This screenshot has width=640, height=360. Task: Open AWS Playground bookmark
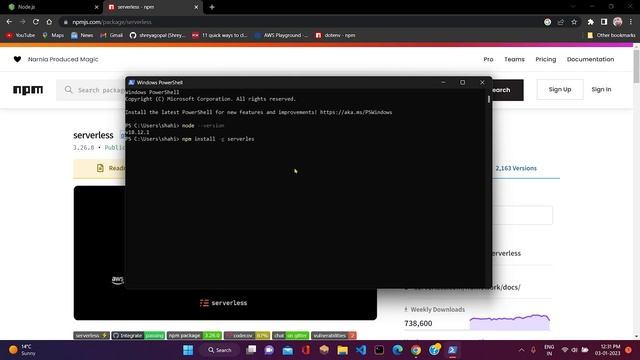pos(281,36)
